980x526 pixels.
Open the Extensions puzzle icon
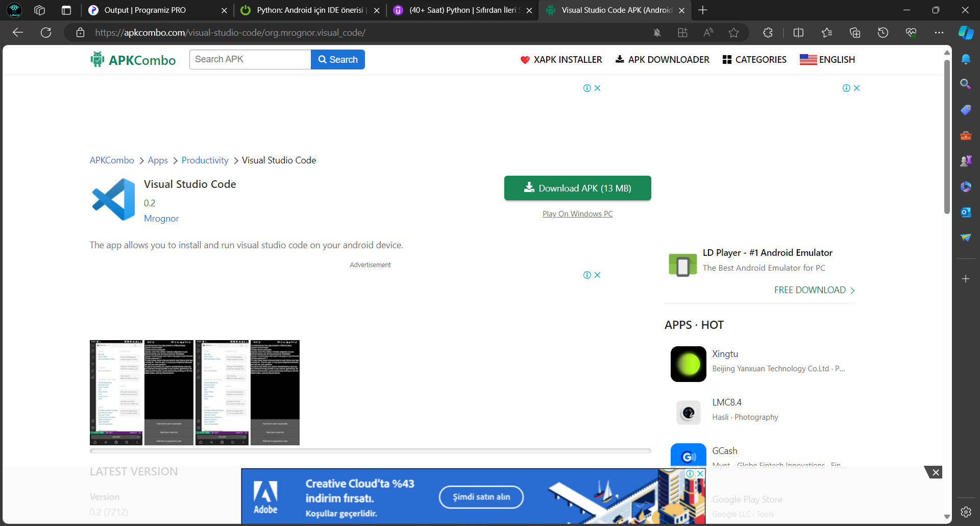coord(768,33)
